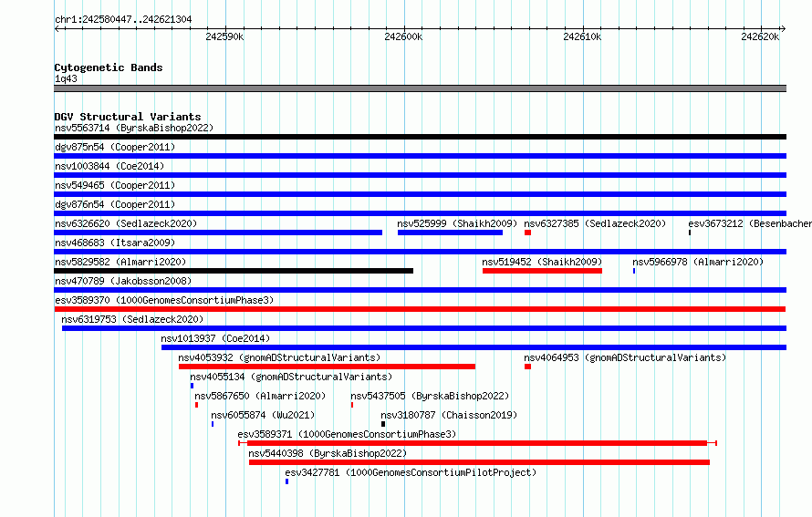This screenshot has width=812, height=517.
Task: Click the blue nsv1013937 variant bar
Action: 474,347
